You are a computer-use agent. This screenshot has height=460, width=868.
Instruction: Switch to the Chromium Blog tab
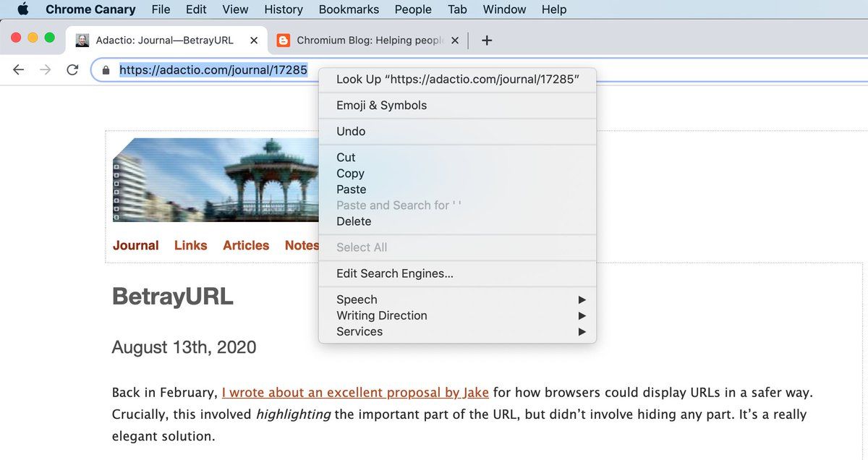(x=367, y=41)
